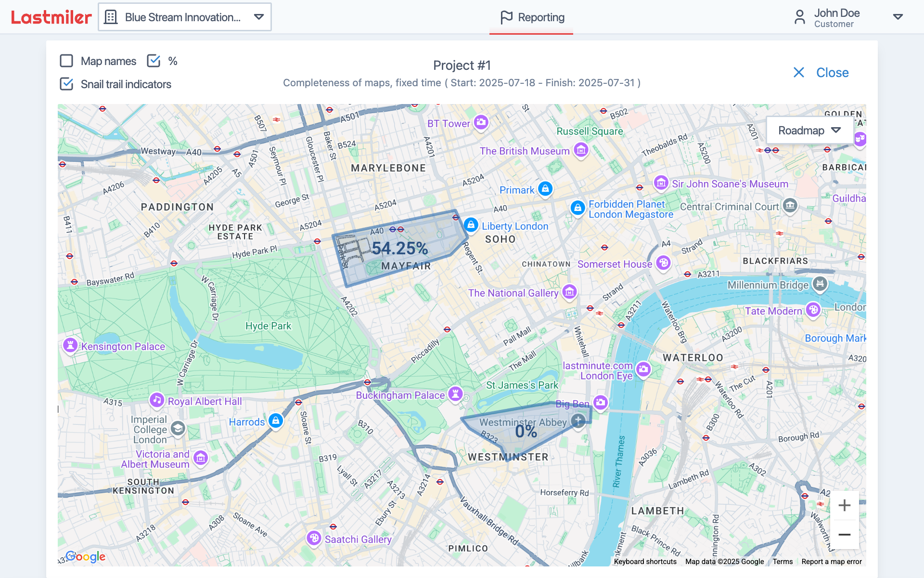Image resolution: width=924 pixels, height=578 pixels.
Task: Click the Harrods shopping marker
Action: click(x=275, y=420)
